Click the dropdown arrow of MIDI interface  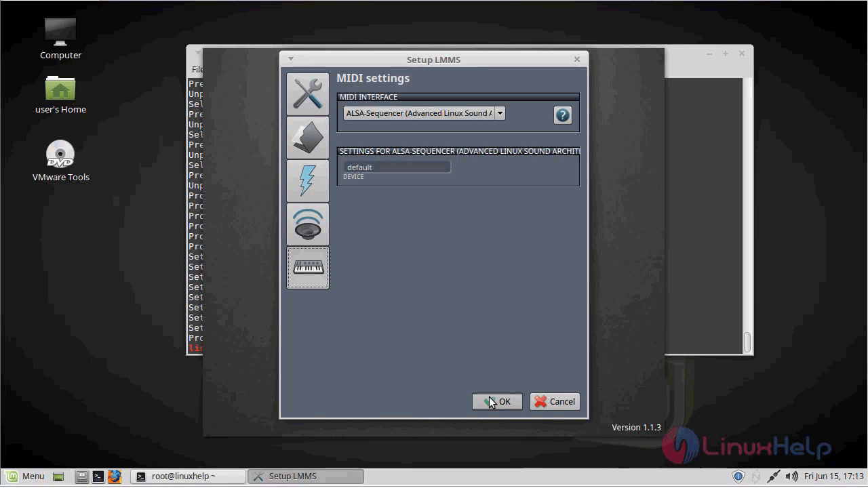[x=500, y=113]
